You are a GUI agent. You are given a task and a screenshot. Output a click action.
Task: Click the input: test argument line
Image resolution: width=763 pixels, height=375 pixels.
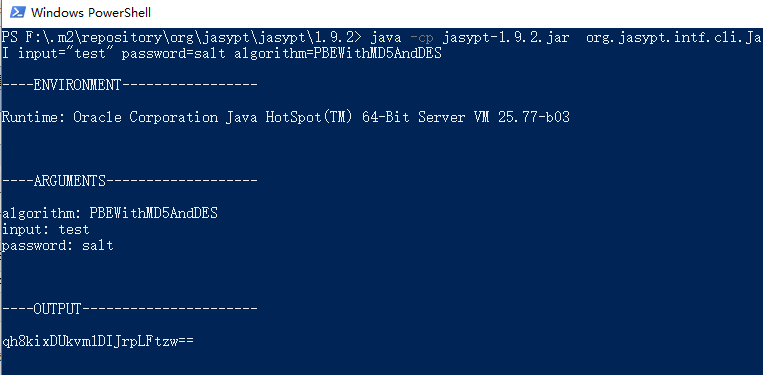pyautogui.click(x=46, y=229)
